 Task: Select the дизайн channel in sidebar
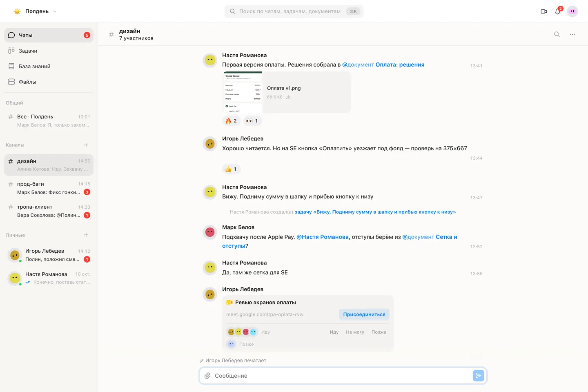49,165
